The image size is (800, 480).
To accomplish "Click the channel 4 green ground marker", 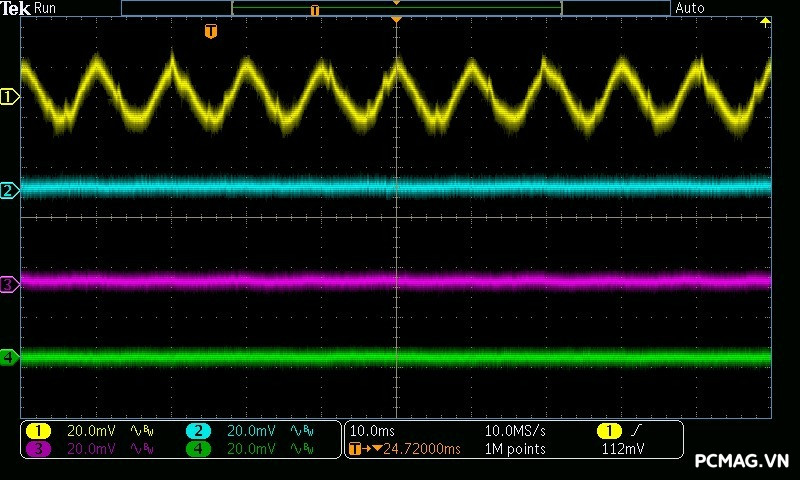I will coord(9,357).
